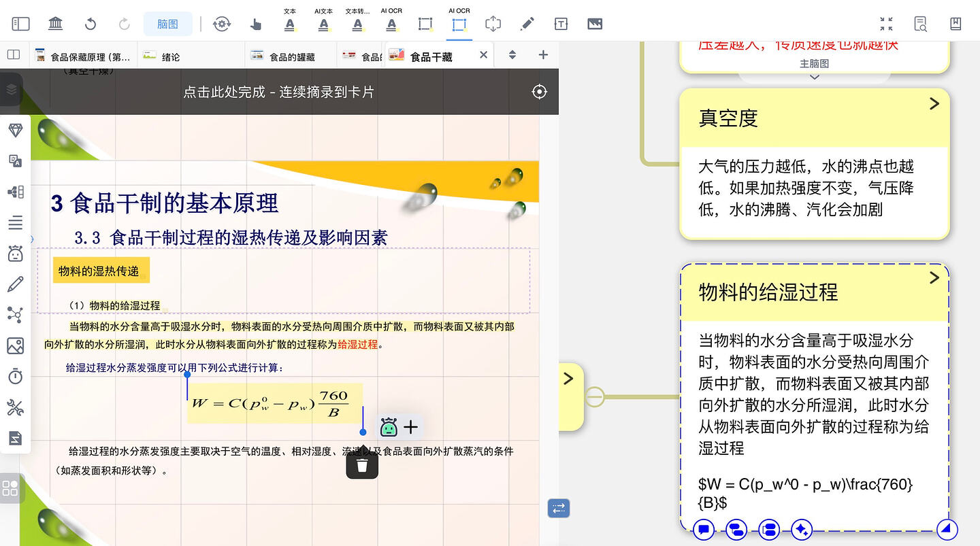The image size is (980, 546).
Task: Select the pencil drawing tool in top toolbar
Action: pyautogui.click(x=527, y=24)
